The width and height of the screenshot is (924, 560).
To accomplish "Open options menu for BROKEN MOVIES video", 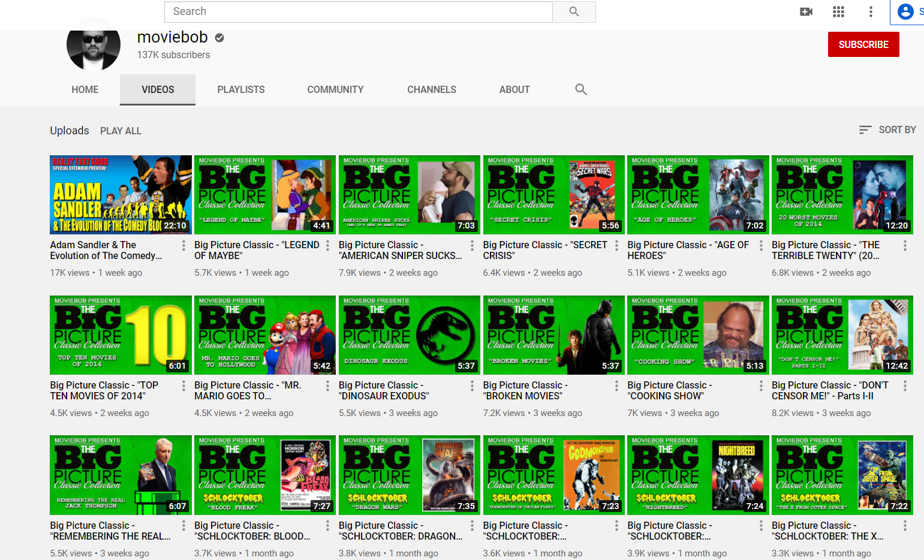I will [x=616, y=386].
